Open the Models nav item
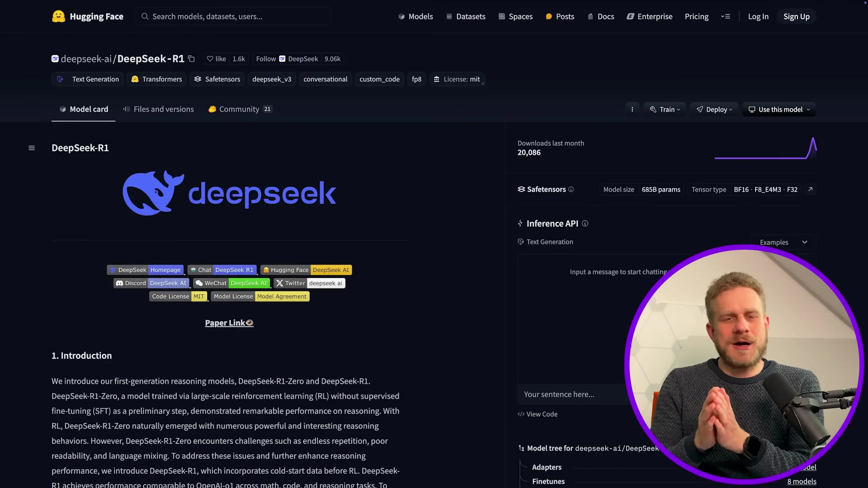 point(415,16)
